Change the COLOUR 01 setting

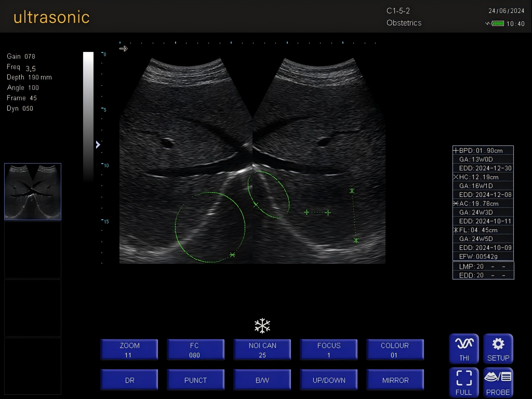[x=395, y=350]
